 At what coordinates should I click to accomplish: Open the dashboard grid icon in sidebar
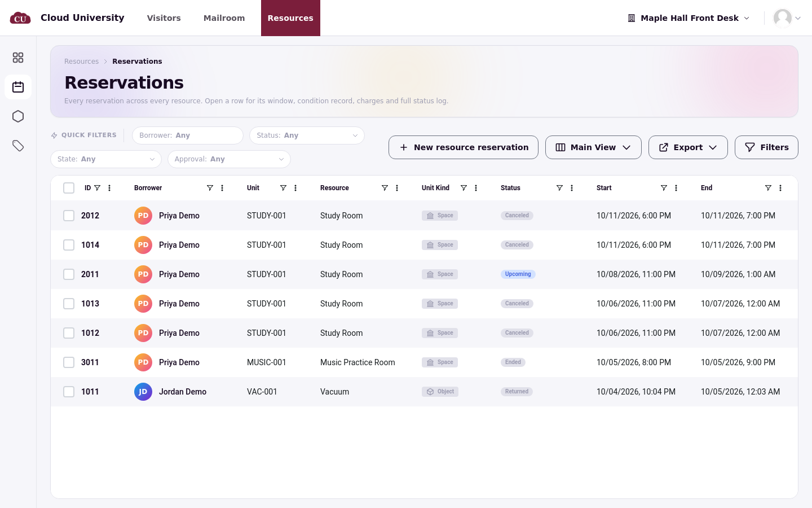[18, 58]
